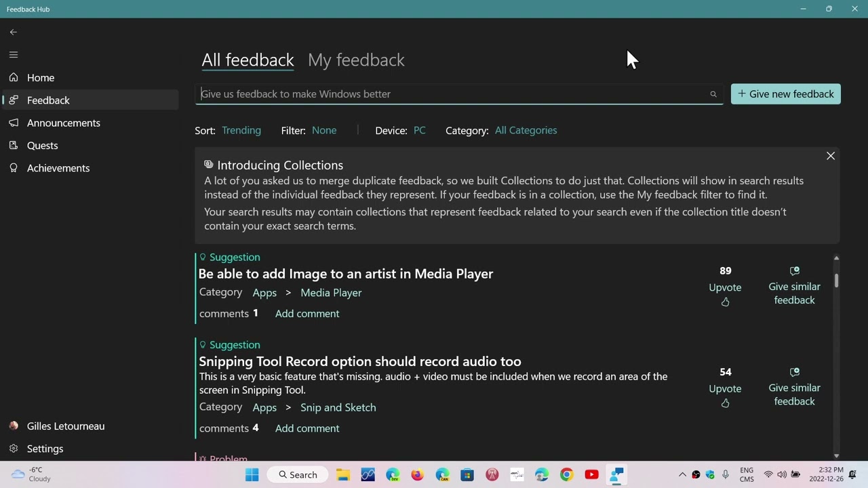Open the Snip and Sketch category link
Screen dimensions: 868x488
(x=338, y=407)
